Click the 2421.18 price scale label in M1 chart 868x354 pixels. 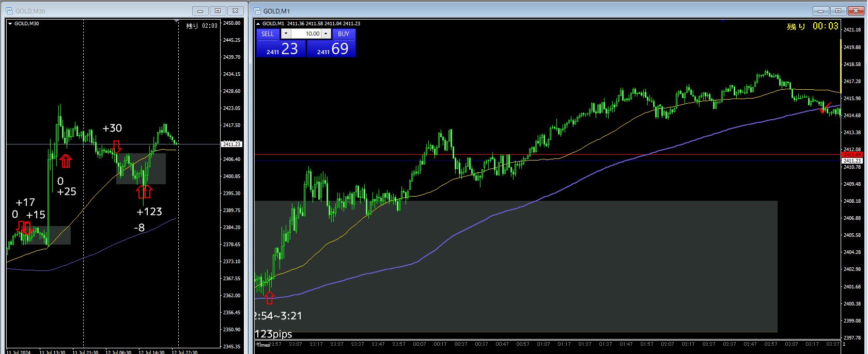point(852,30)
